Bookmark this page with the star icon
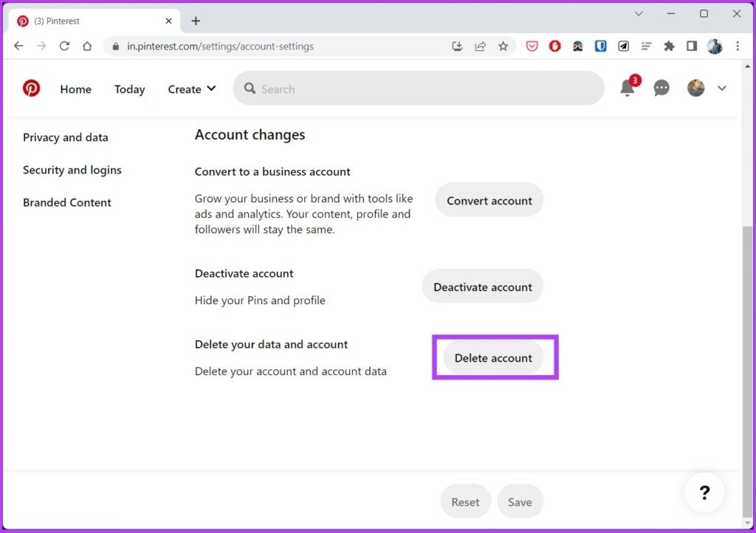Image resolution: width=756 pixels, height=533 pixels. click(504, 47)
